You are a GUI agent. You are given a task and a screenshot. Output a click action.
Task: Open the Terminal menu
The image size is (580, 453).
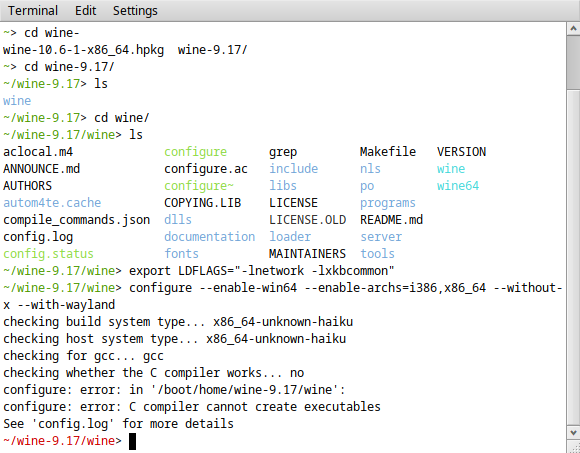tap(33, 11)
